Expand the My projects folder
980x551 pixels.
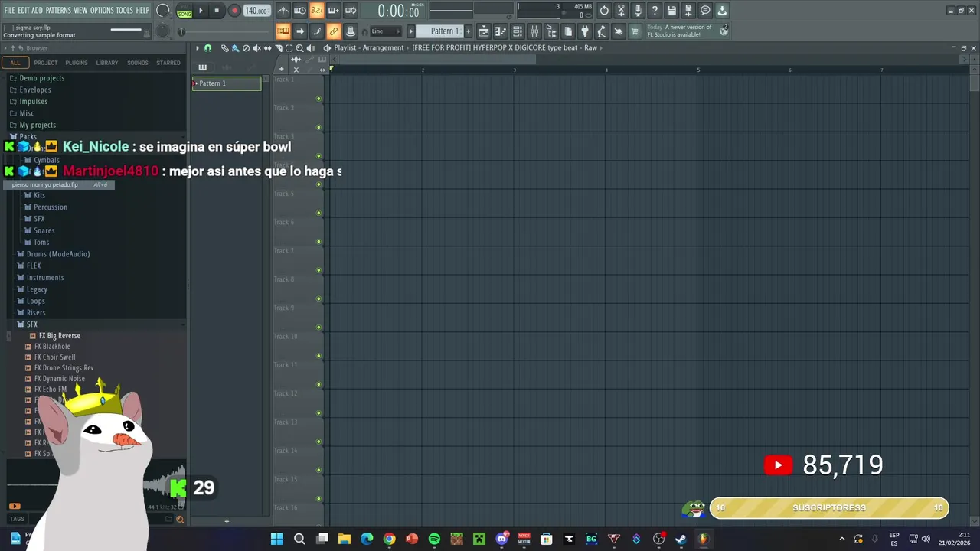click(x=38, y=125)
